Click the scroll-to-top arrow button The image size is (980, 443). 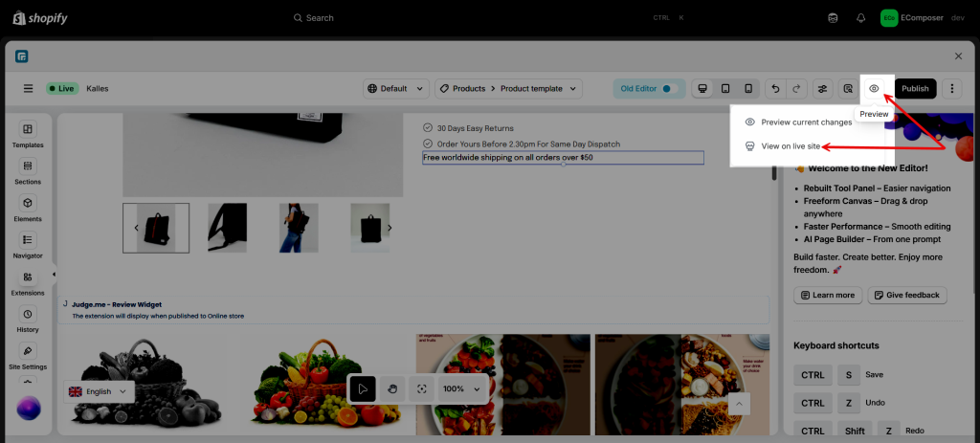click(x=739, y=404)
